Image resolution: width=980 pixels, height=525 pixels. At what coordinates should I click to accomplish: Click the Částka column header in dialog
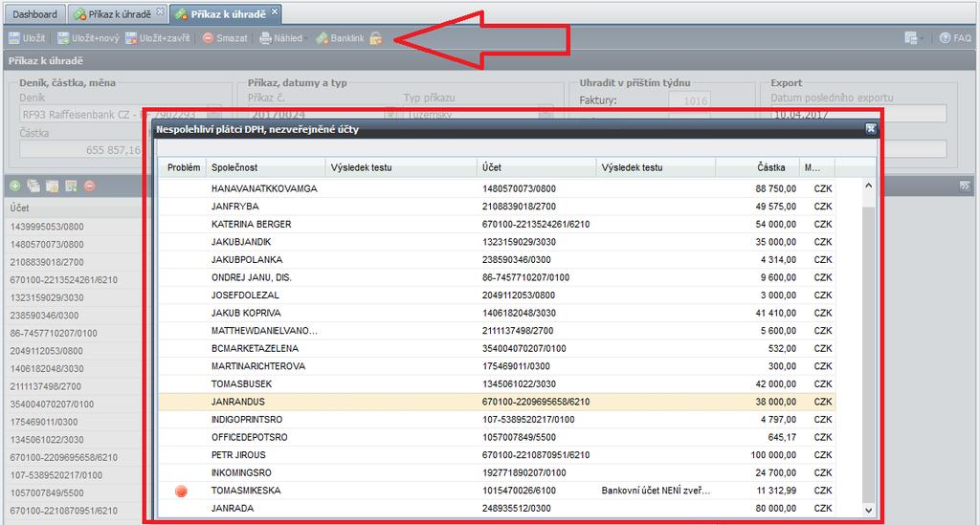click(x=758, y=167)
